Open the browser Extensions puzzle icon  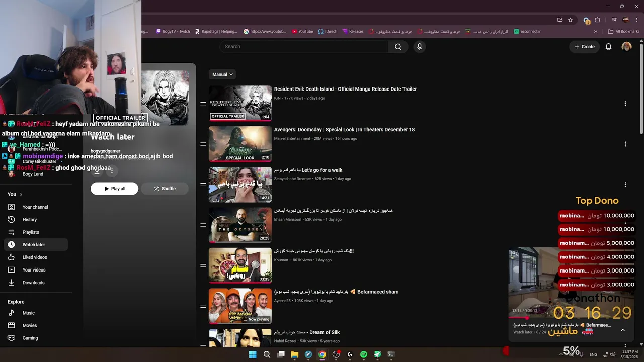(598, 20)
